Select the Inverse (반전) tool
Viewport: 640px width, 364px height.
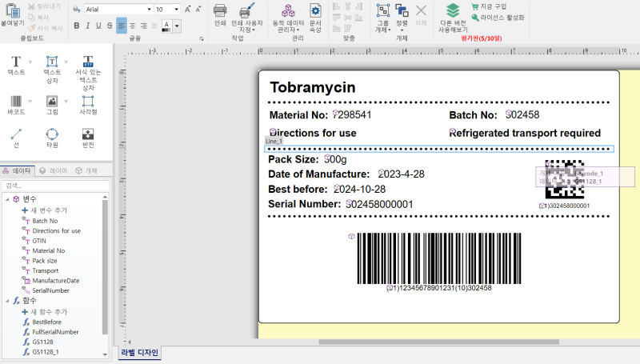click(88, 138)
